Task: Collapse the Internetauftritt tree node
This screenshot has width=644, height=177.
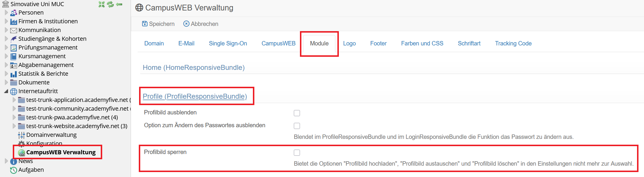Action: (6, 91)
